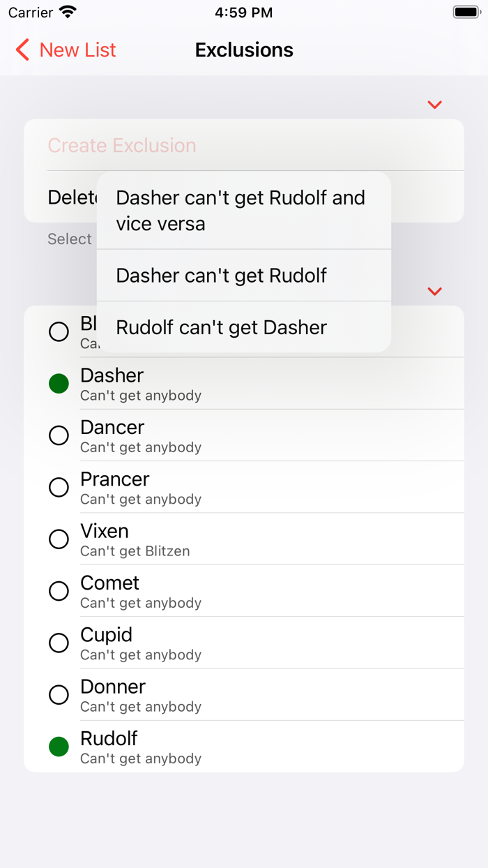Viewport: 488px width, 868px height.
Task: Deselect the filled Rudolf radio button
Action: [x=59, y=746]
